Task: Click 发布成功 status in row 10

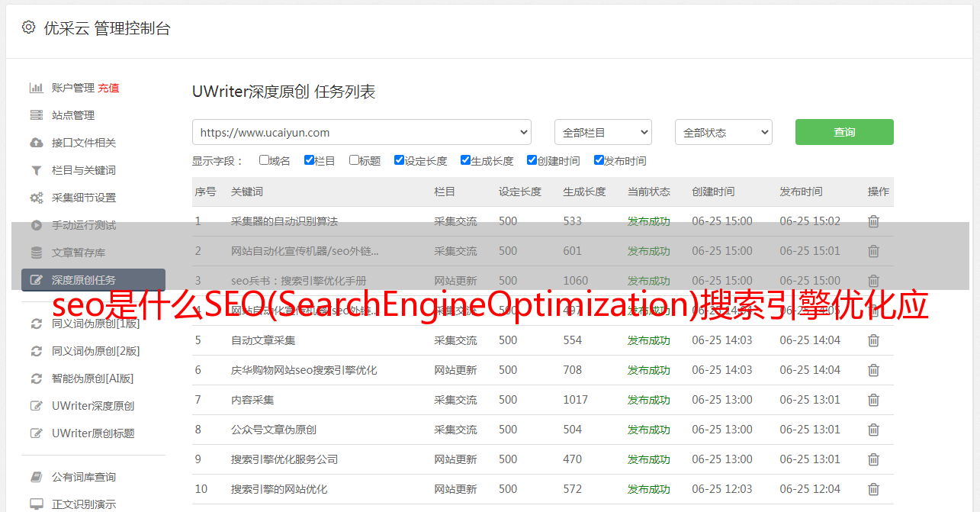Action: (649, 489)
